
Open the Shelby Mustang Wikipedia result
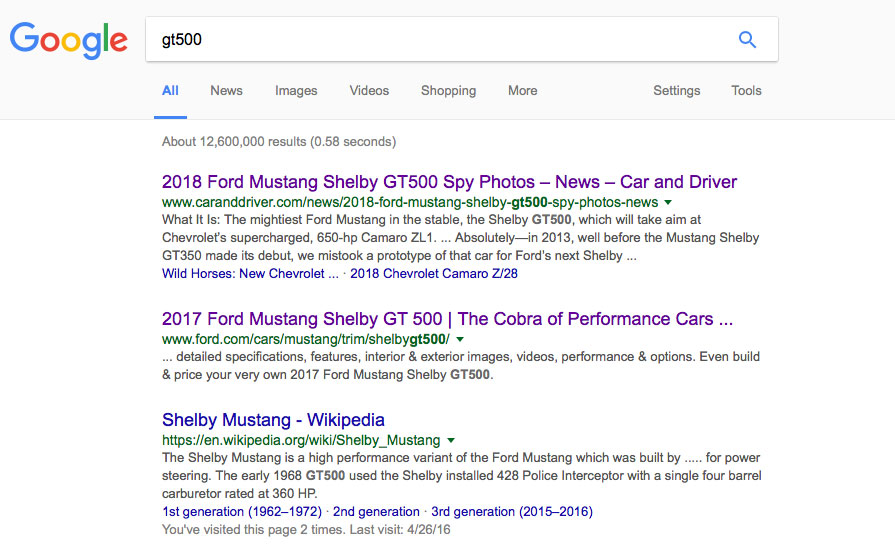pos(273,420)
